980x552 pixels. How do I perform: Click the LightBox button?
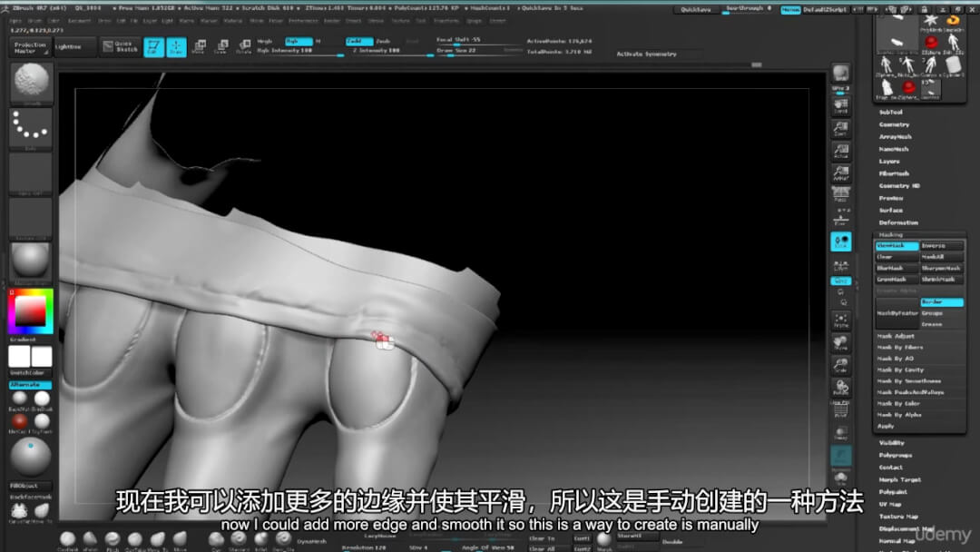tap(75, 47)
